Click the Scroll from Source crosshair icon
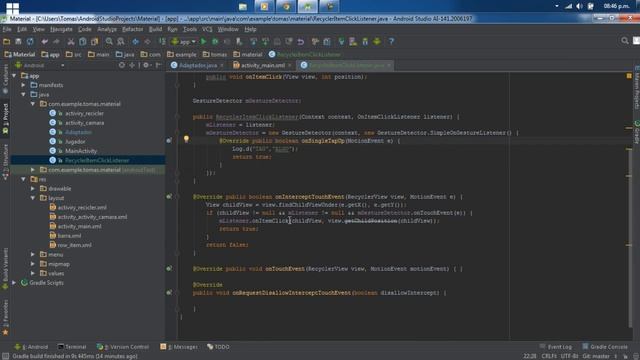 pos(122,65)
